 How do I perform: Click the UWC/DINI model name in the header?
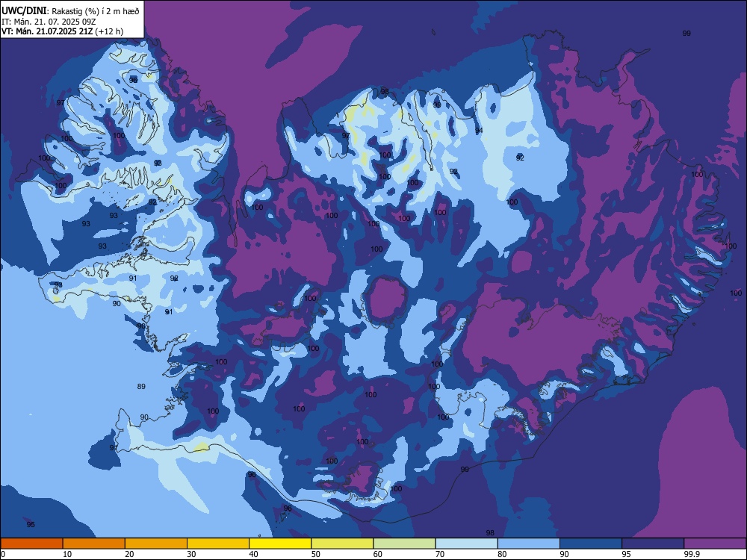click(24, 10)
